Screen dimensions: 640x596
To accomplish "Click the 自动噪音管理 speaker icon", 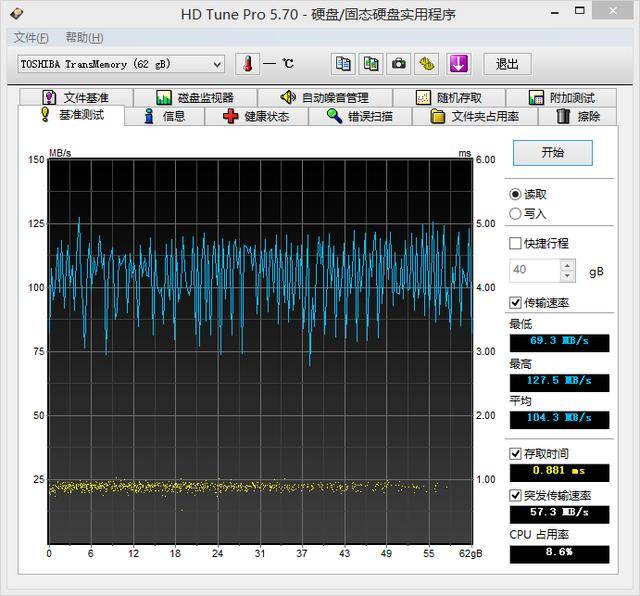I will (x=288, y=97).
